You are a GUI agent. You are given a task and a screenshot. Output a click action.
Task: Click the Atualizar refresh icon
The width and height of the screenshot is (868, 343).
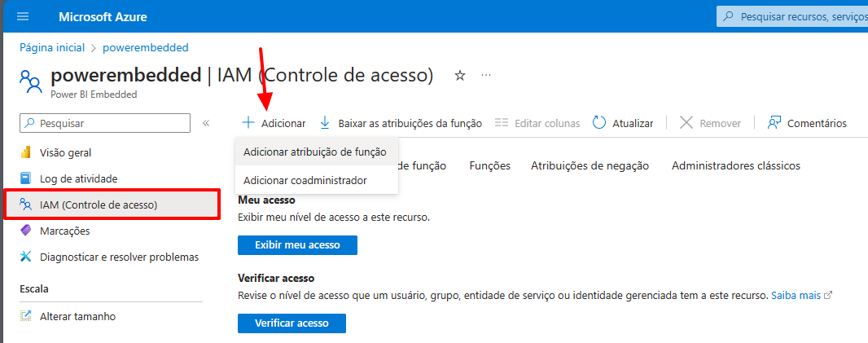[x=599, y=123]
